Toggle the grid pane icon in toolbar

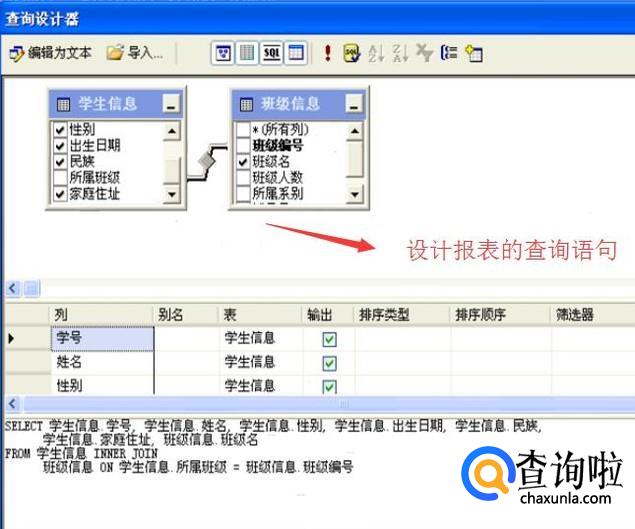click(x=246, y=53)
